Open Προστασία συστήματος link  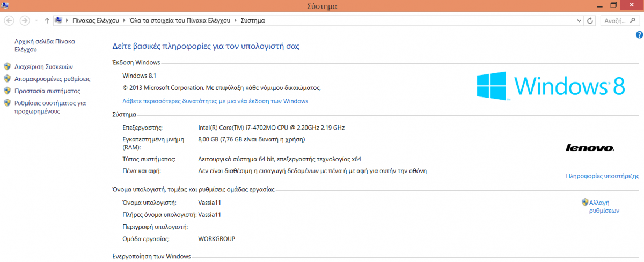47,91
